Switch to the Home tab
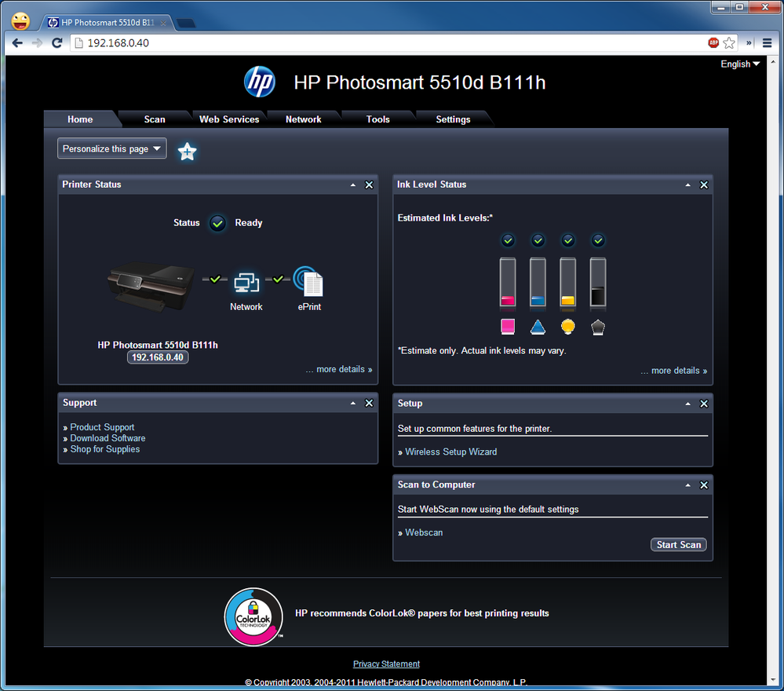 tap(80, 119)
